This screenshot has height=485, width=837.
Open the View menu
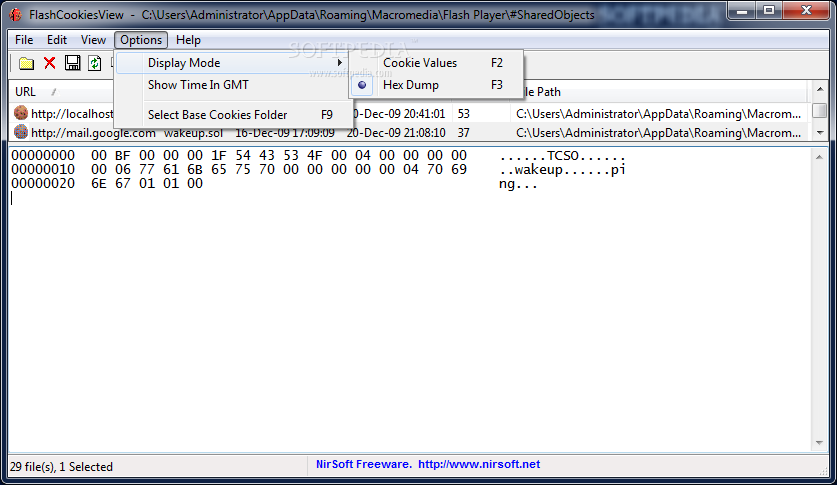[x=93, y=40]
